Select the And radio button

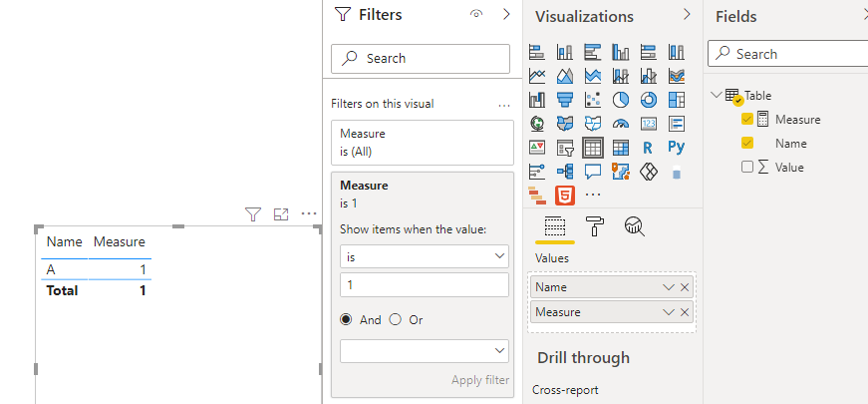pos(346,319)
